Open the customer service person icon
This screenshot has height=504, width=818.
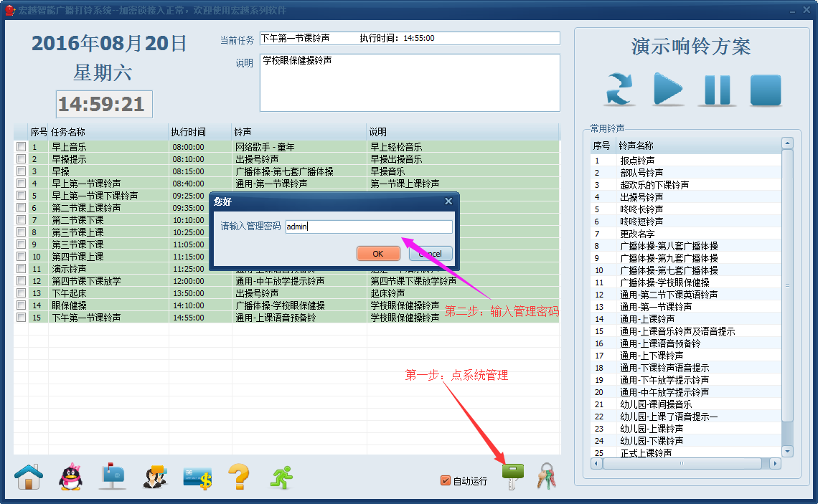click(x=154, y=476)
